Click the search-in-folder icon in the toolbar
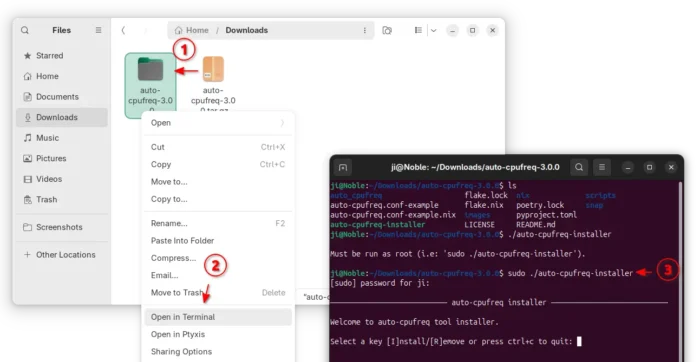This screenshot has width=700, height=362. (387, 30)
